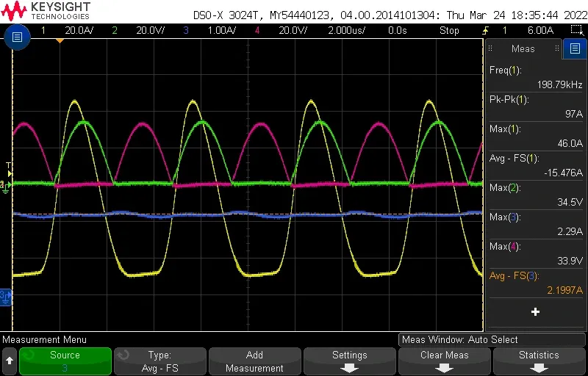Open the Settings softkey menu
The height and width of the screenshot is (376, 588).
[350, 361]
